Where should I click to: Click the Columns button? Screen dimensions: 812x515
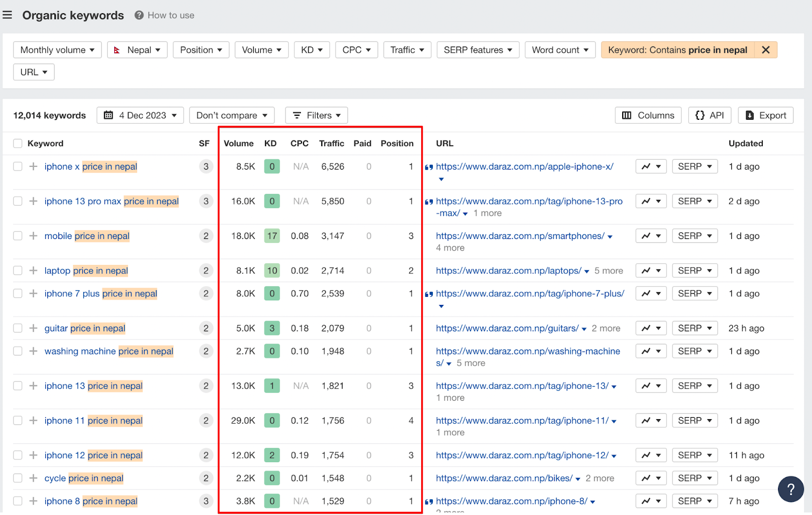[648, 115]
